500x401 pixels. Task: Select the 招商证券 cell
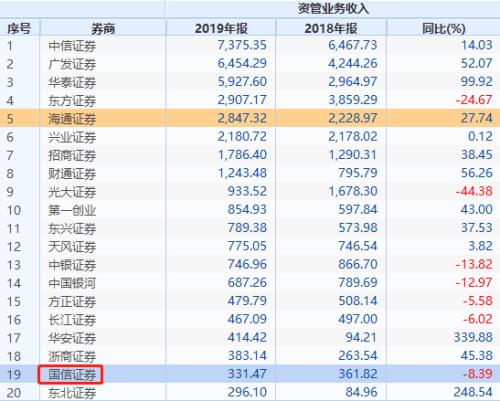click(x=72, y=155)
